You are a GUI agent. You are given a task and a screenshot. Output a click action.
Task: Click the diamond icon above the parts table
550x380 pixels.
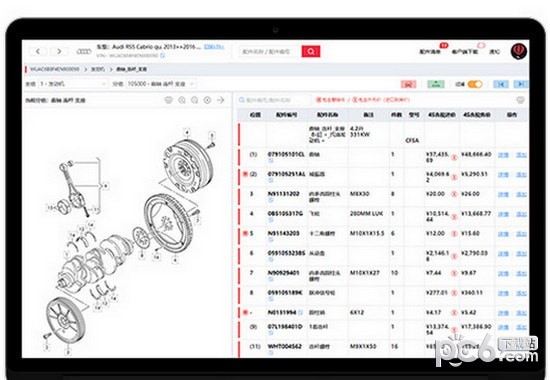(x=521, y=100)
